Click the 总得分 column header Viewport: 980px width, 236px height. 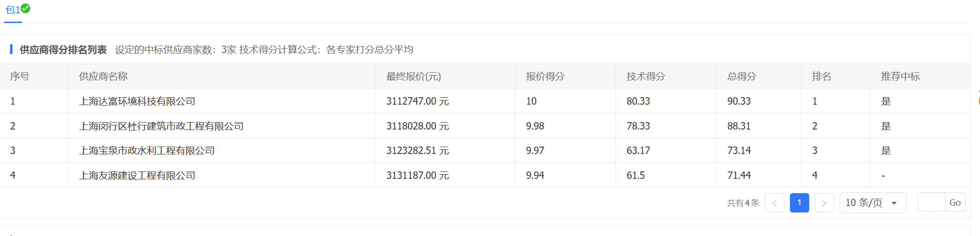point(742,77)
